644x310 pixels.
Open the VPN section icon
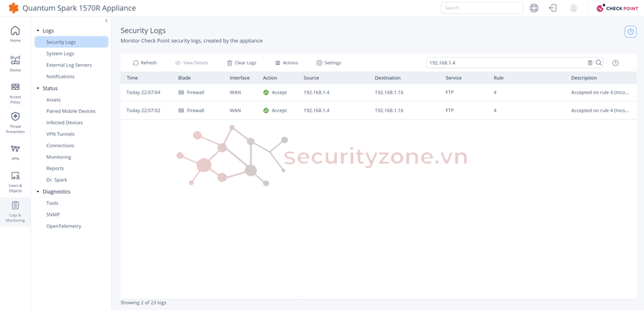pos(15,149)
